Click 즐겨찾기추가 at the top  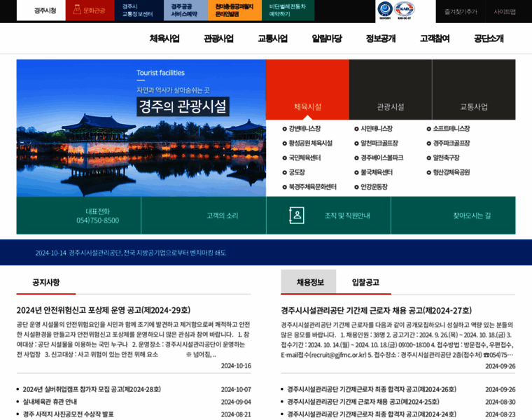tap(461, 11)
